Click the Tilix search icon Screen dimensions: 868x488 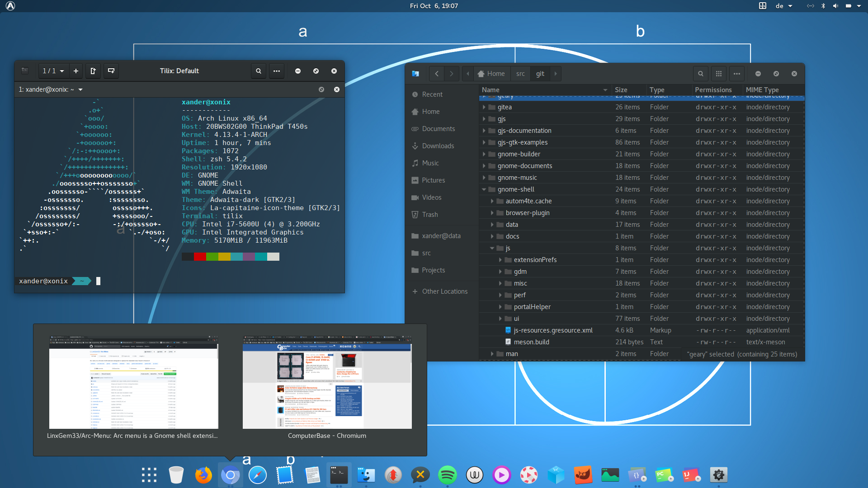pos(258,71)
